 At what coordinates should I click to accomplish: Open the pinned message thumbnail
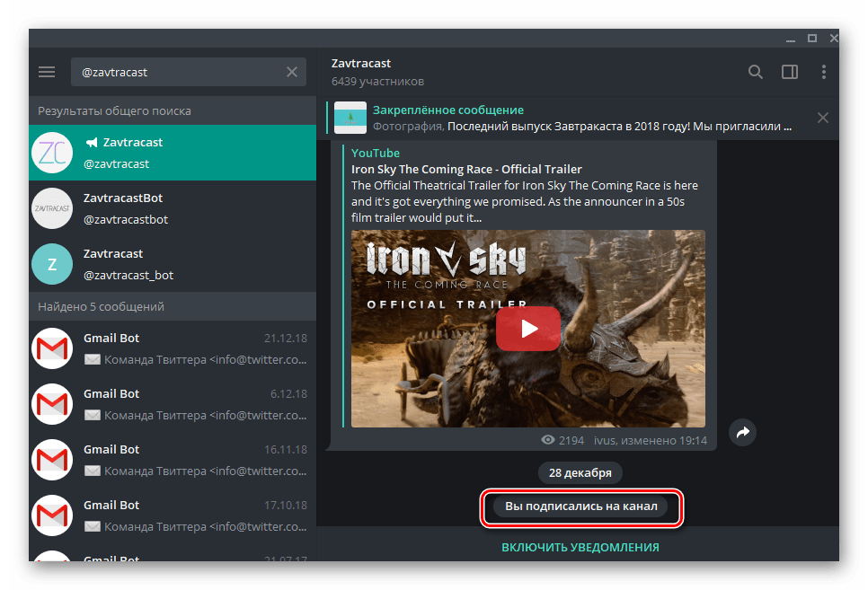[x=350, y=118]
